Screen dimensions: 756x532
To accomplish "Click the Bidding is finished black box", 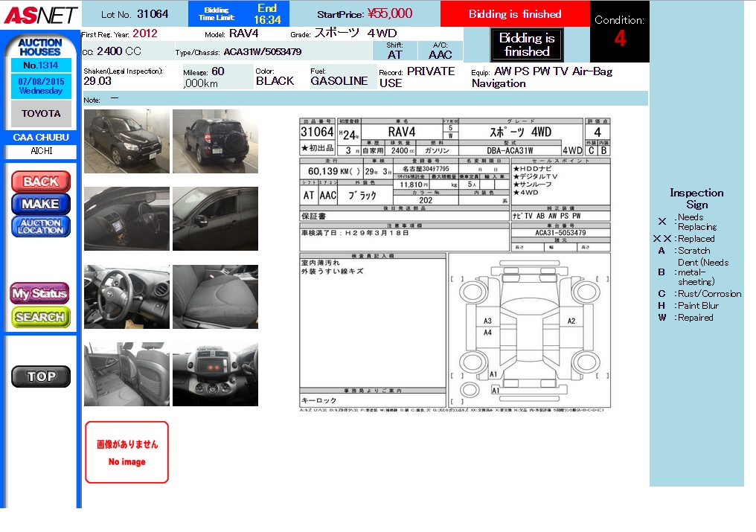I will [x=527, y=45].
